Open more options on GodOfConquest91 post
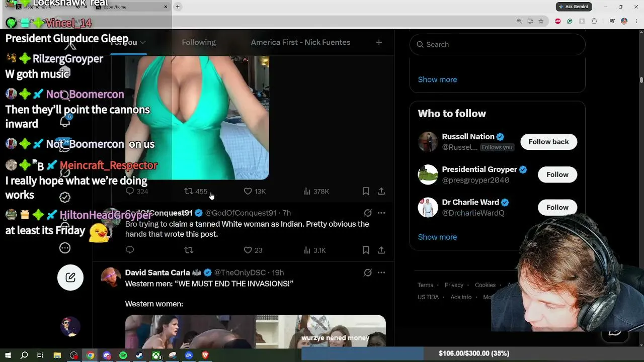This screenshot has height=362, width=644. [381, 213]
